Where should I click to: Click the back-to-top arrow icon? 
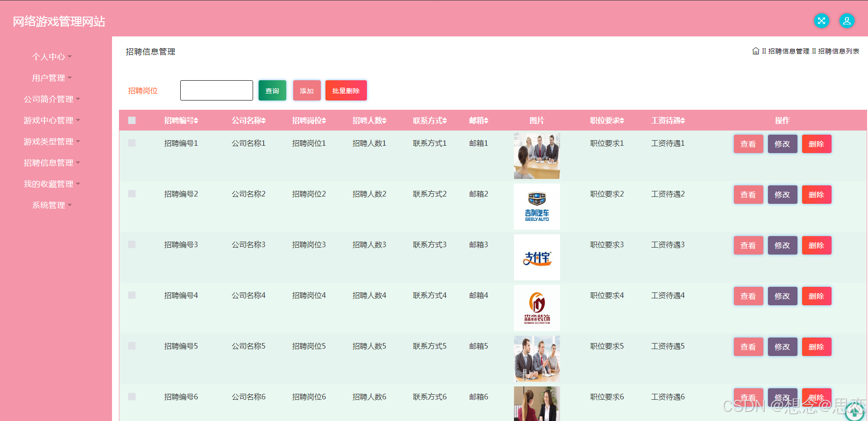click(855, 412)
